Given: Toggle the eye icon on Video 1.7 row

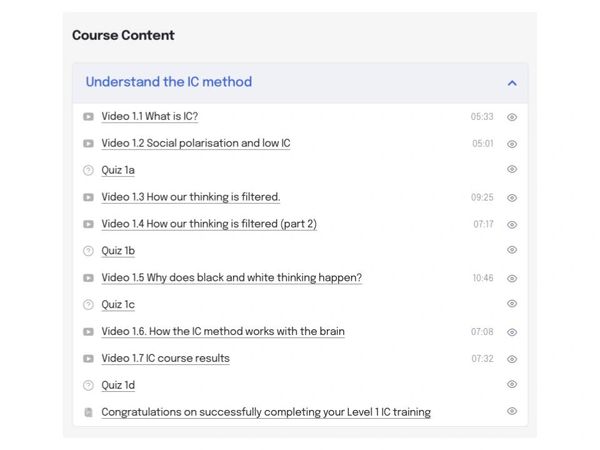Looking at the screenshot, I should [512, 358].
